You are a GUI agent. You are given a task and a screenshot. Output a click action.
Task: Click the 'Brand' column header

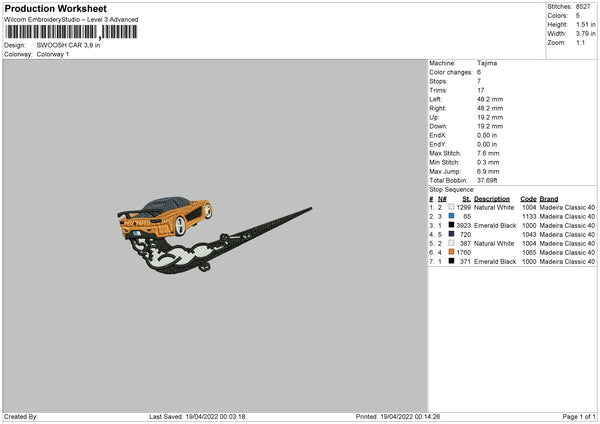549,199
